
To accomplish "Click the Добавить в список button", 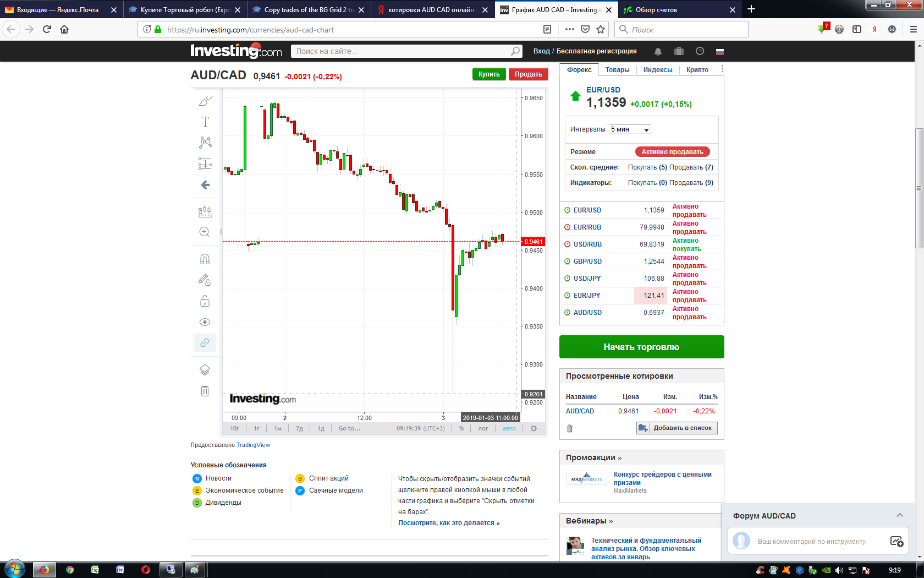I will click(x=677, y=428).
